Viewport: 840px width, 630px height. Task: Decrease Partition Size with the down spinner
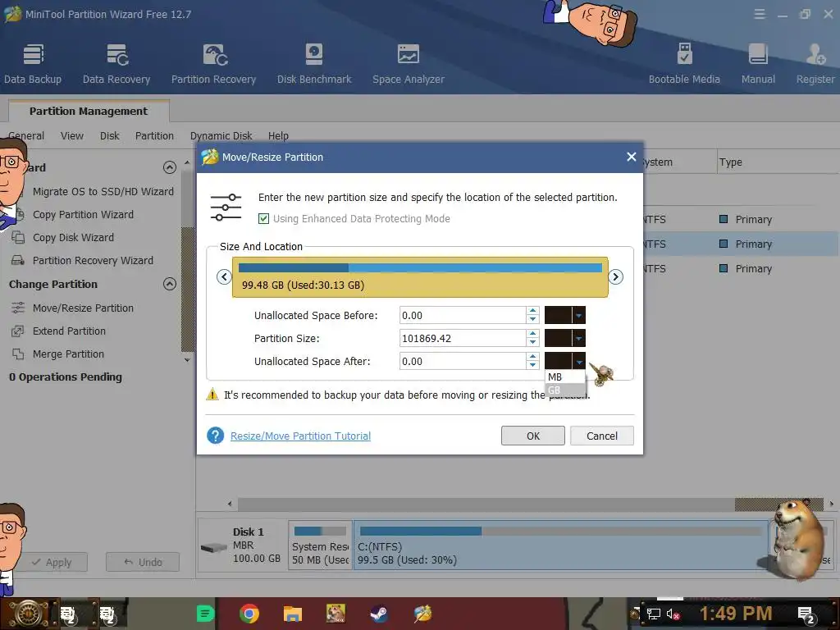532,343
